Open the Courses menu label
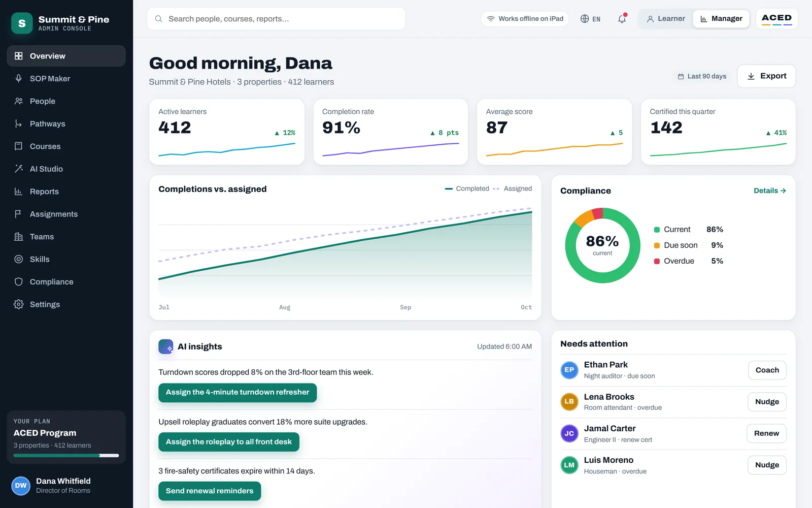This screenshot has width=812, height=508. click(x=45, y=146)
